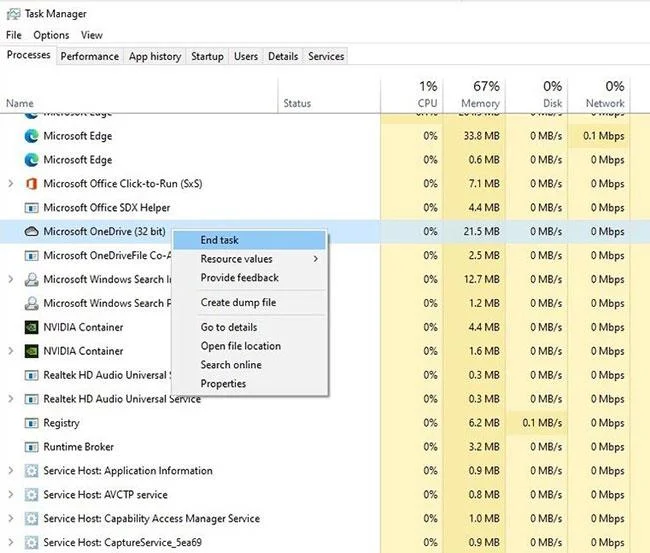Click the Registry process icon
This screenshot has height=553, width=650.
coord(32,423)
